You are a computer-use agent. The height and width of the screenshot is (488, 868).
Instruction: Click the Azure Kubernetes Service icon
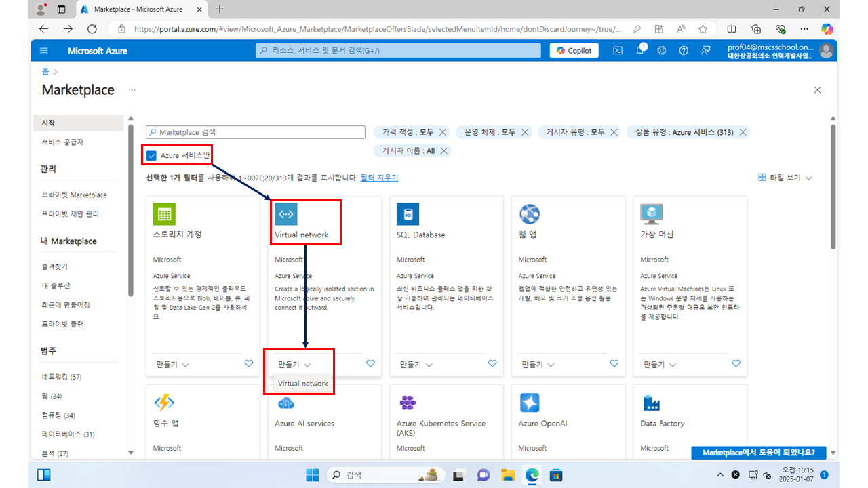pos(408,403)
